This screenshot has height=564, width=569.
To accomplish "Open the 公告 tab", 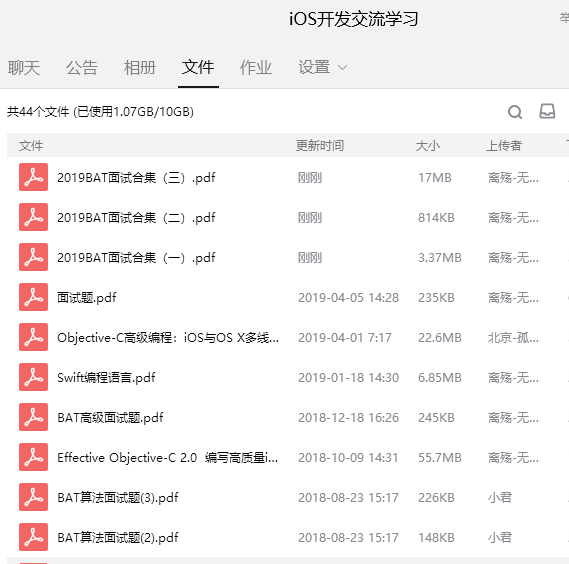I will pyautogui.click(x=82, y=68).
